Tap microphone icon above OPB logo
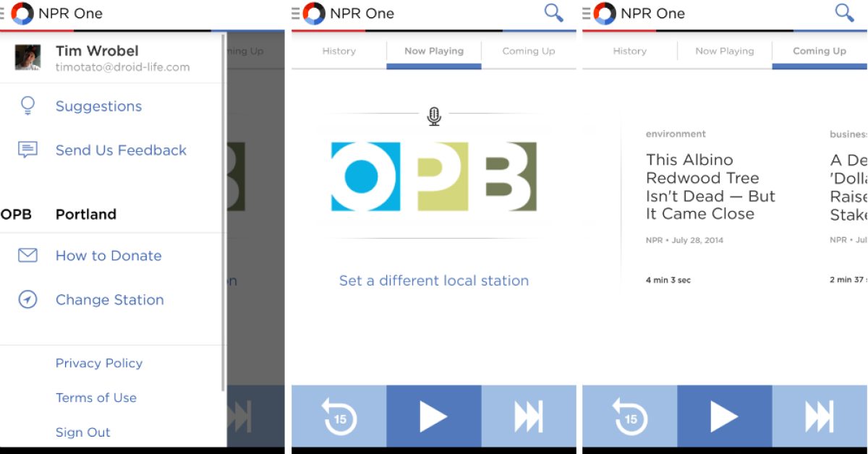 coord(434,116)
